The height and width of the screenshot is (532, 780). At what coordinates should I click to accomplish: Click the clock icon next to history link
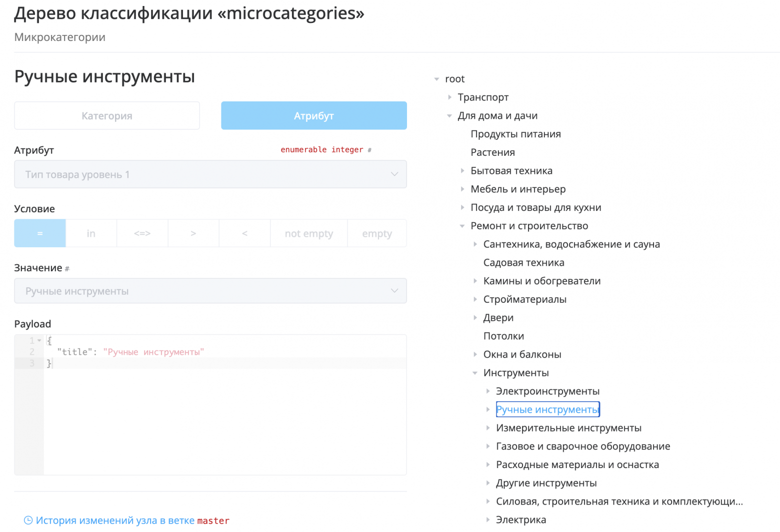[27, 520]
